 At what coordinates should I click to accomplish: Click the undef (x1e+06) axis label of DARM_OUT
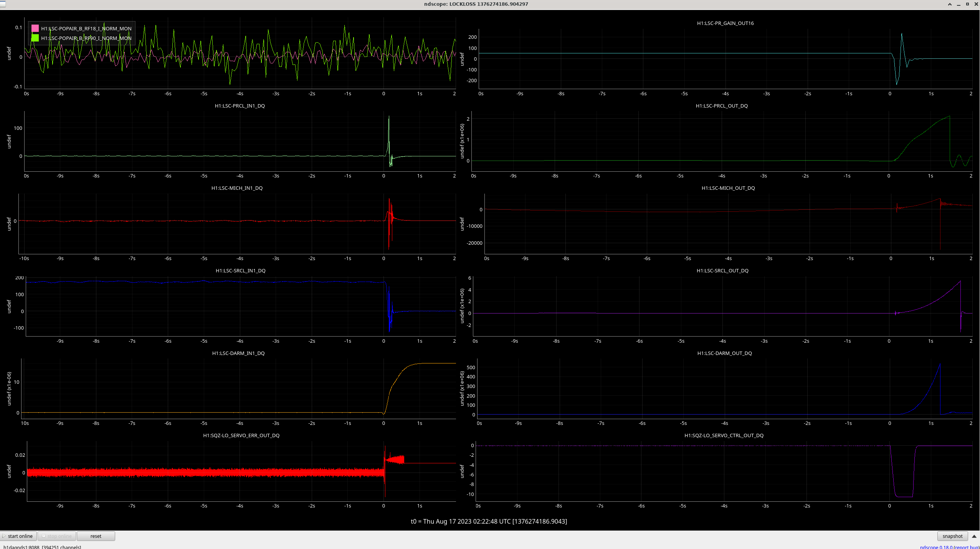462,388
